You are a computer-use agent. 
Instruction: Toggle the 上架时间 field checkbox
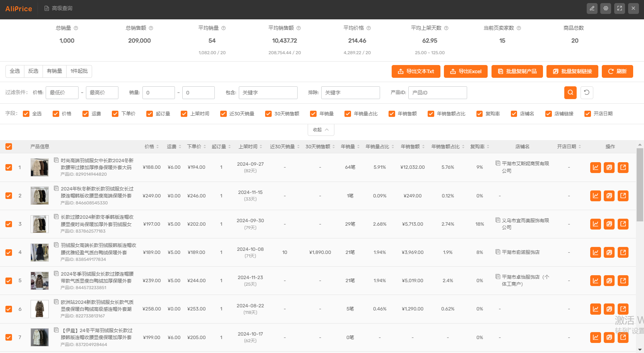184,114
